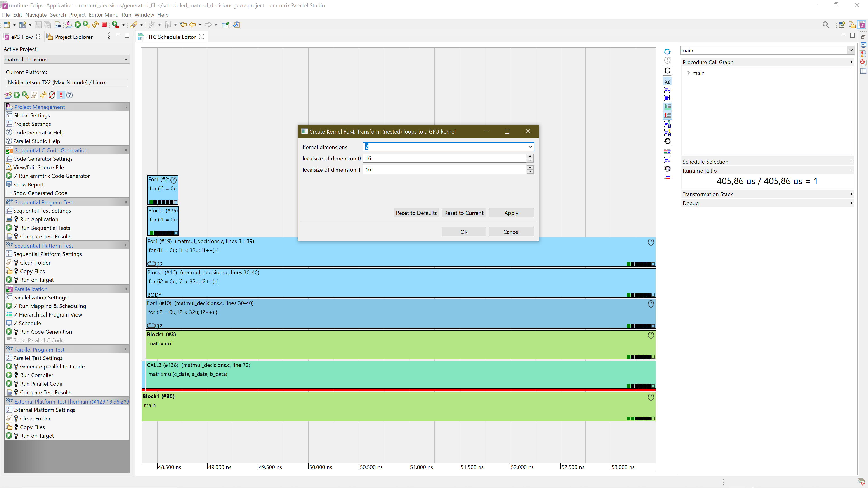
Task: Click the pen highlighter icon in toolbar
Action: [x=134, y=25]
